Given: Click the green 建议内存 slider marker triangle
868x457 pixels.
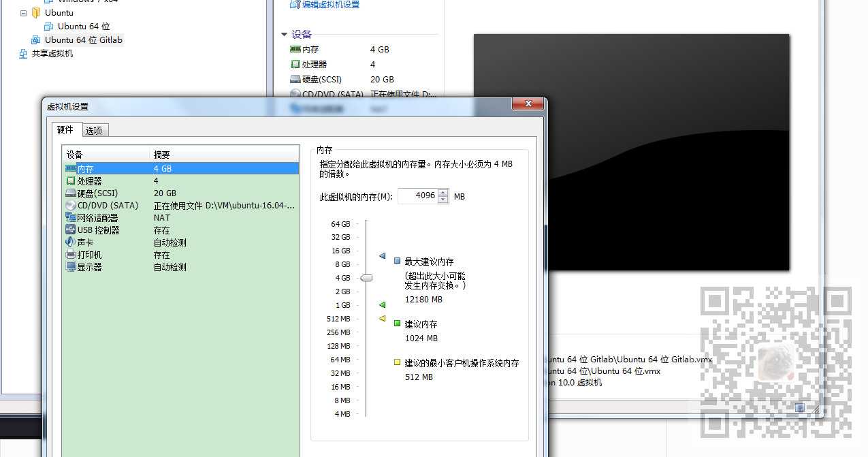Looking at the screenshot, I should click(x=382, y=304).
